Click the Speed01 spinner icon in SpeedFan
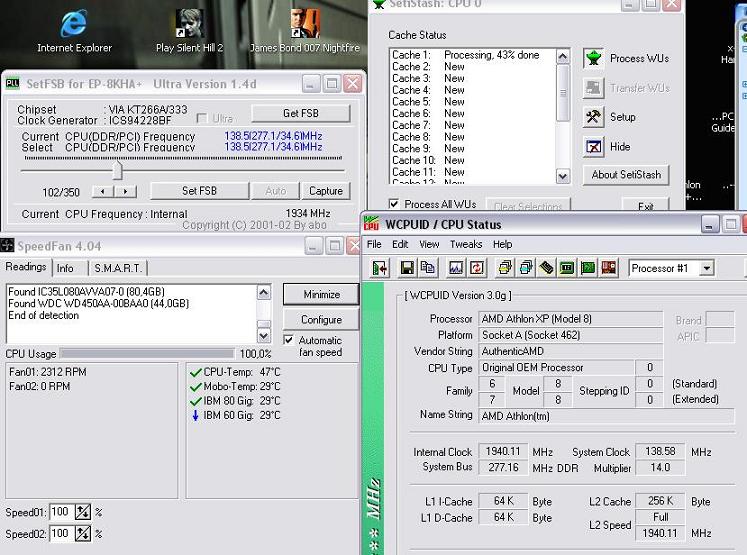747x555 pixels. click(x=83, y=512)
